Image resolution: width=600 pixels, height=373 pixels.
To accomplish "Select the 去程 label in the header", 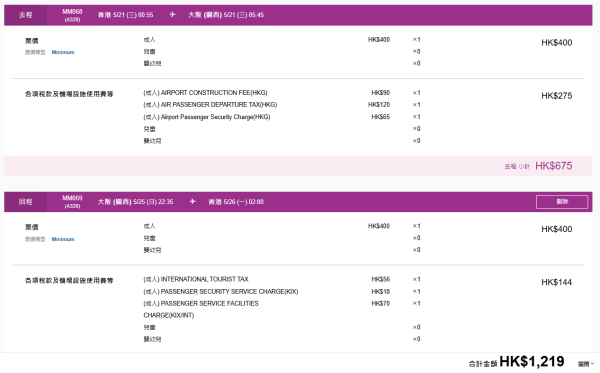I will pyautogui.click(x=26, y=15).
